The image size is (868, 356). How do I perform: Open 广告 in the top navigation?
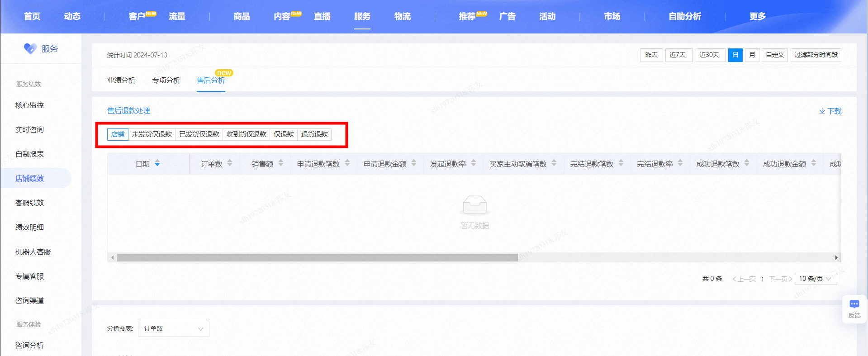(x=508, y=16)
